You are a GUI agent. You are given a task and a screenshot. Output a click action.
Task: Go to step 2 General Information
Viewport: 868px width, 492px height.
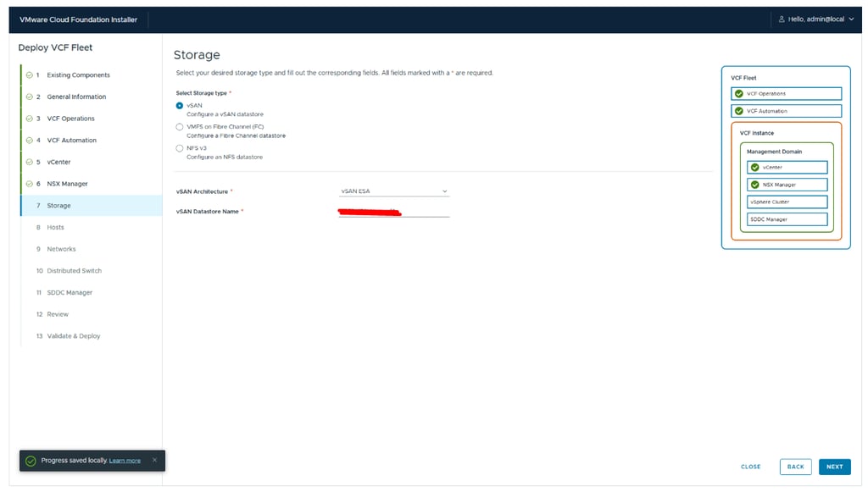tap(76, 97)
